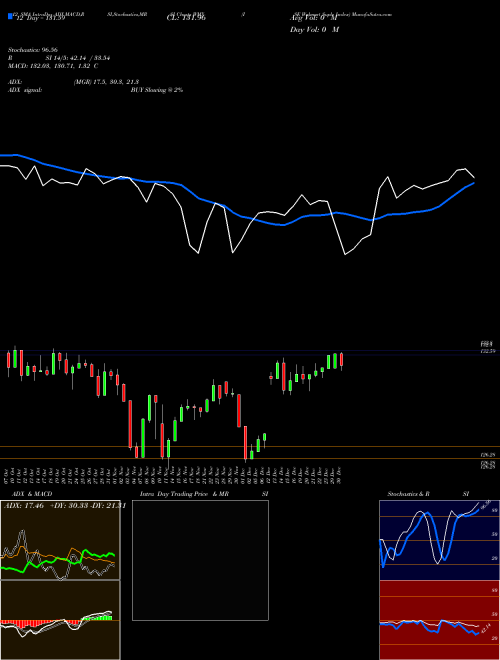This screenshot has height=660, width=500.
Task: Click the '12 Day = 131.59' legend text
Action: tap(39, 18)
